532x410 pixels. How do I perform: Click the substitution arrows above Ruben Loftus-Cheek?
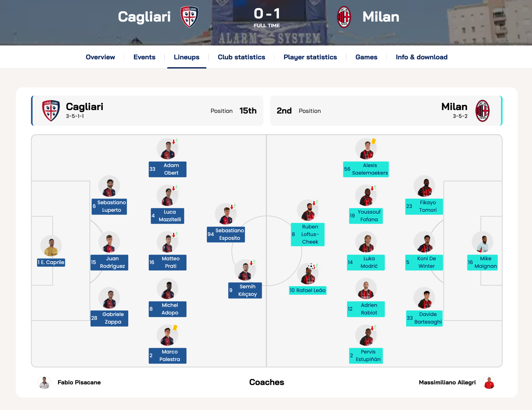pos(315,202)
